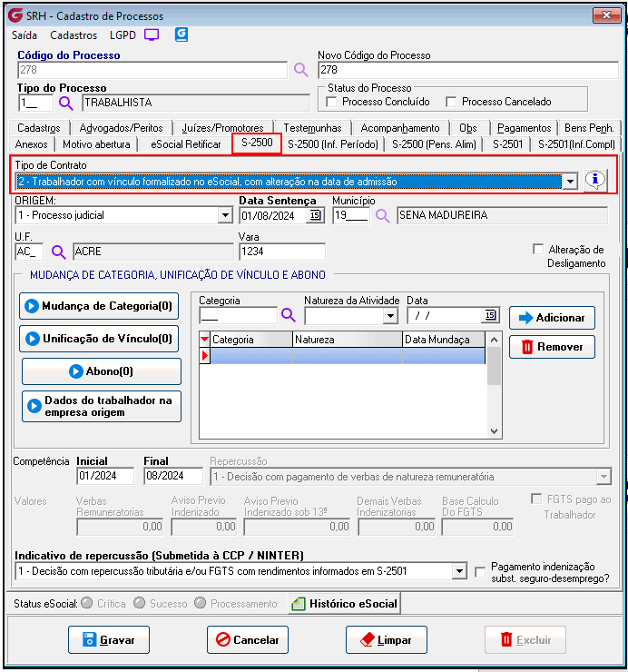Screen dimensions: 628x672
Task: Switch to Bens Penh. tab
Action: coord(589,128)
